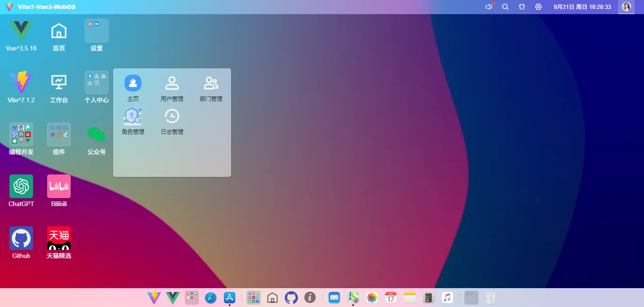
Task: Open the Music app in the dock
Action: tap(447, 298)
